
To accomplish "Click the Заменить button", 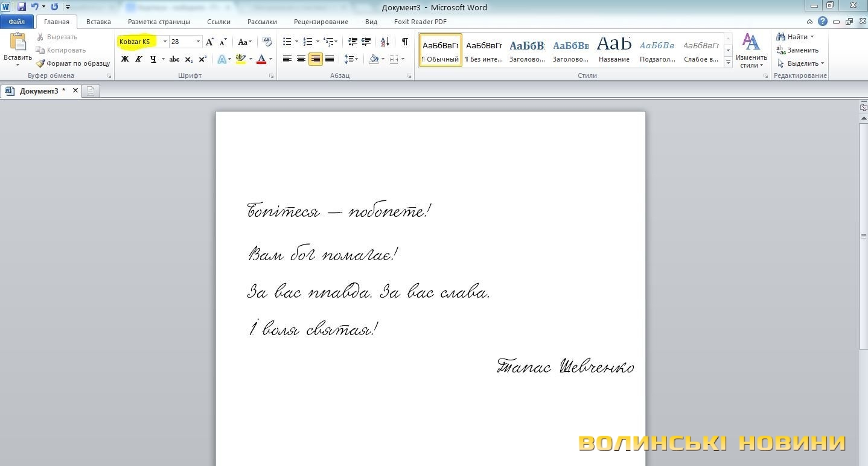I will click(797, 50).
